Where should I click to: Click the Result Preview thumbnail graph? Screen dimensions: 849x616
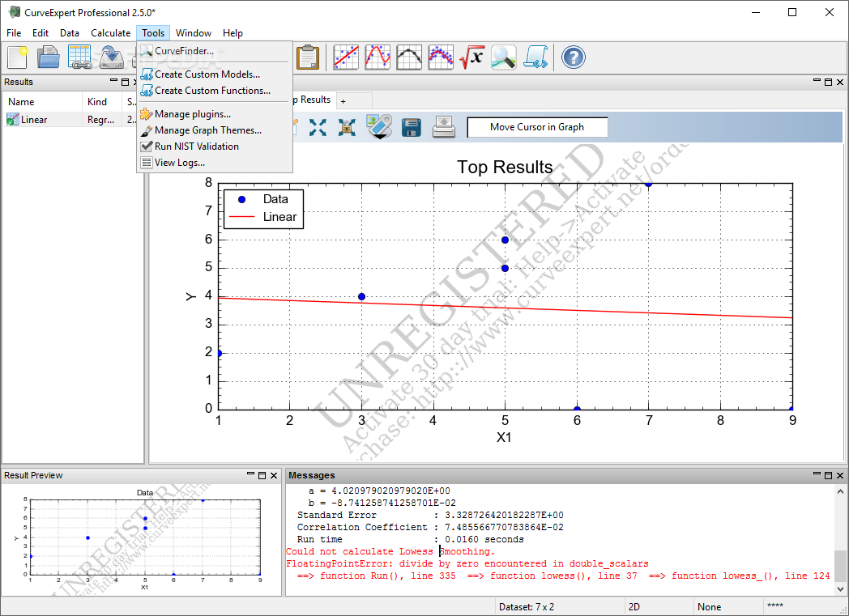[x=141, y=539]
